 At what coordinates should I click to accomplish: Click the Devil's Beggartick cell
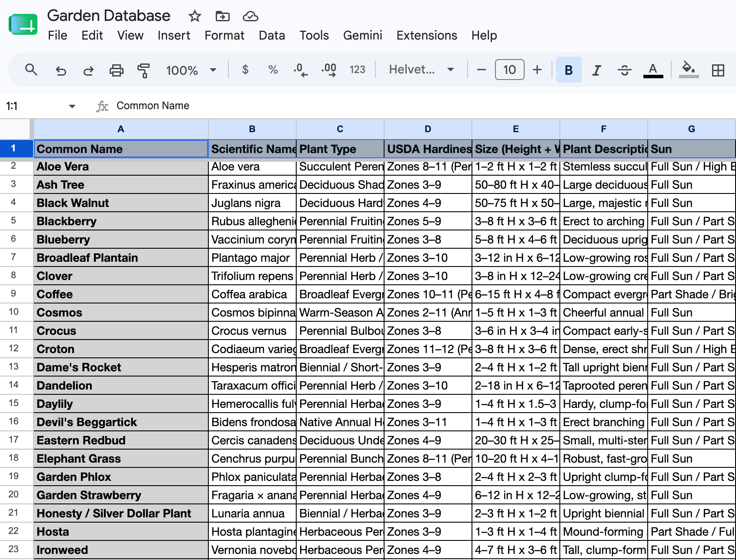tap(121, 422)
